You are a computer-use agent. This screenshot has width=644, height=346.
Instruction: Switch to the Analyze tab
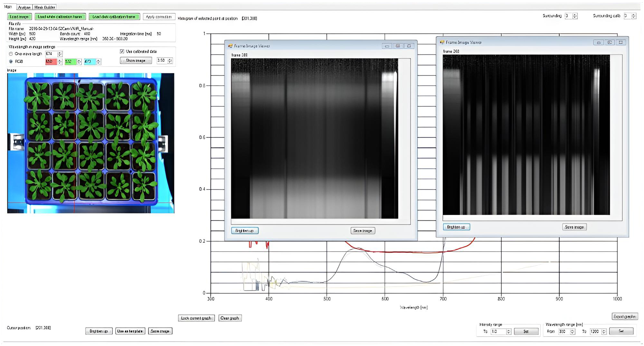click(x=24, y=7)
